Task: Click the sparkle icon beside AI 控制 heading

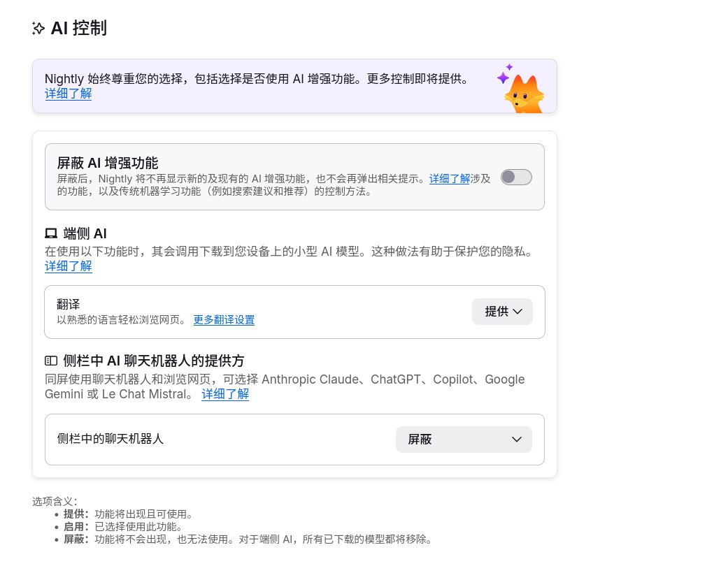Action: pos(38,29)
